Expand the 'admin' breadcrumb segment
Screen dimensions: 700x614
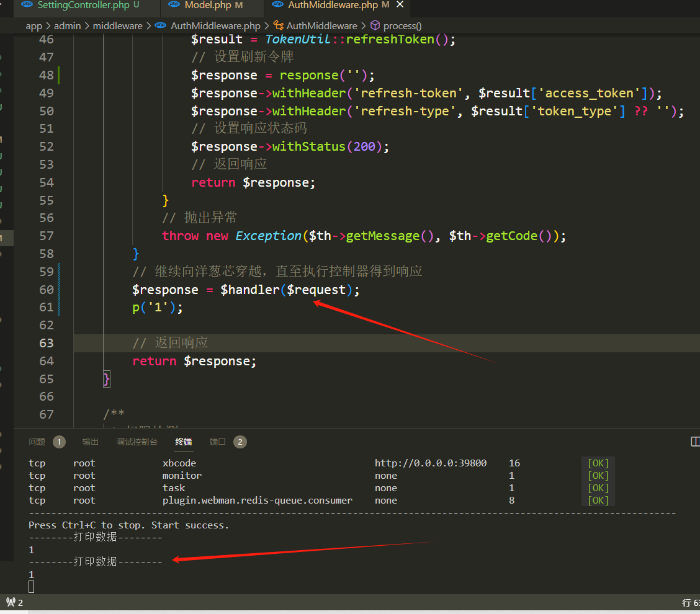click(68, 26)
